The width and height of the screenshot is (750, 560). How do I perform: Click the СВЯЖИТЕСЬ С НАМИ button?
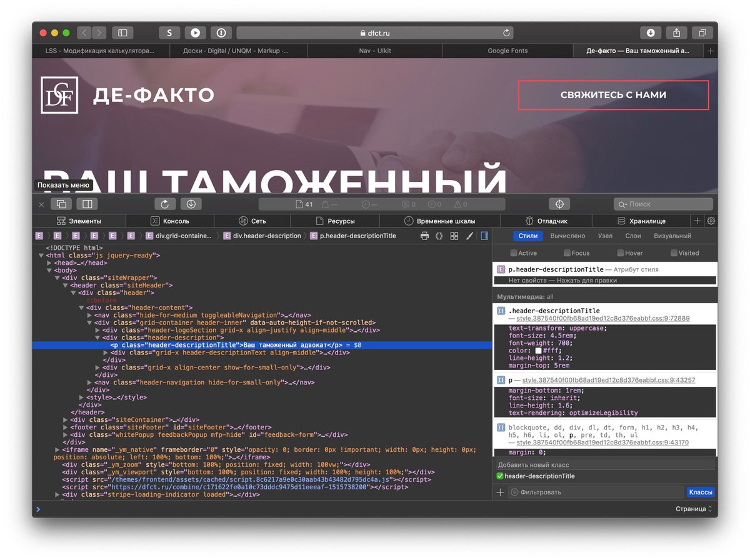613,95
